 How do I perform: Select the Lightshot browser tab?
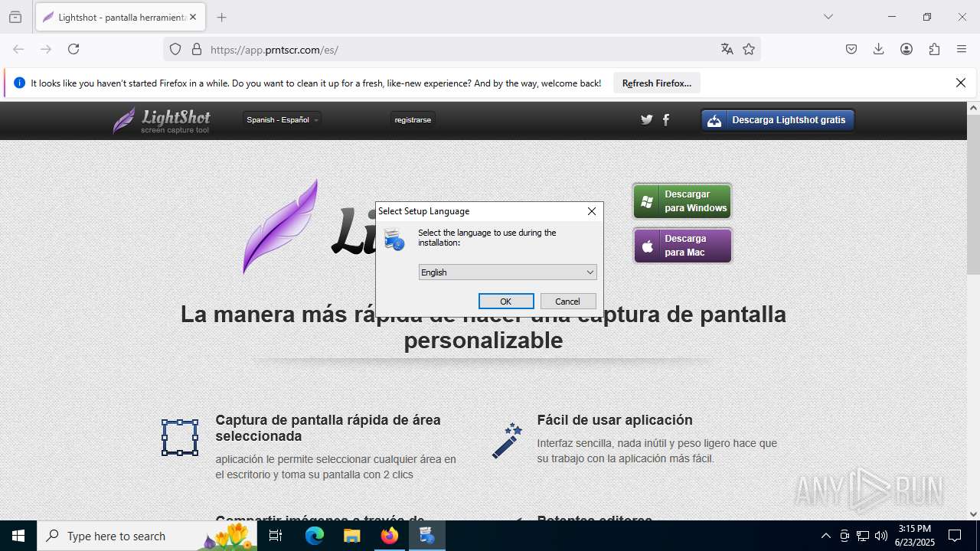[119, 17]
